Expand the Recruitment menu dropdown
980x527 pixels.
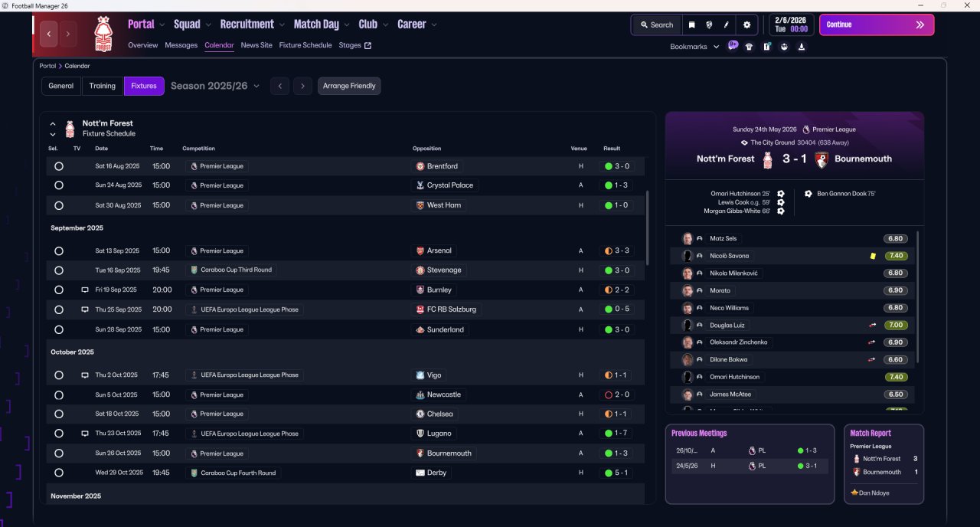coord(282,25)
